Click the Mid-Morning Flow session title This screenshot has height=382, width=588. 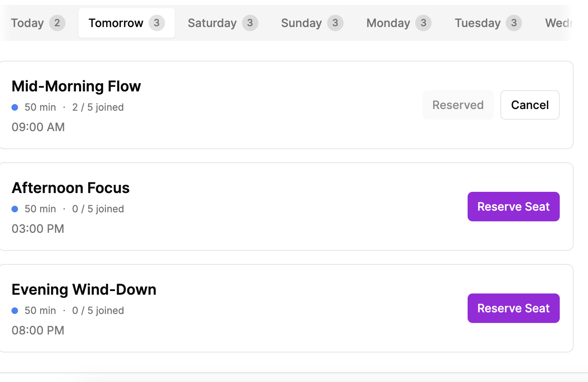pyautogui.click(x=76, y=86)
